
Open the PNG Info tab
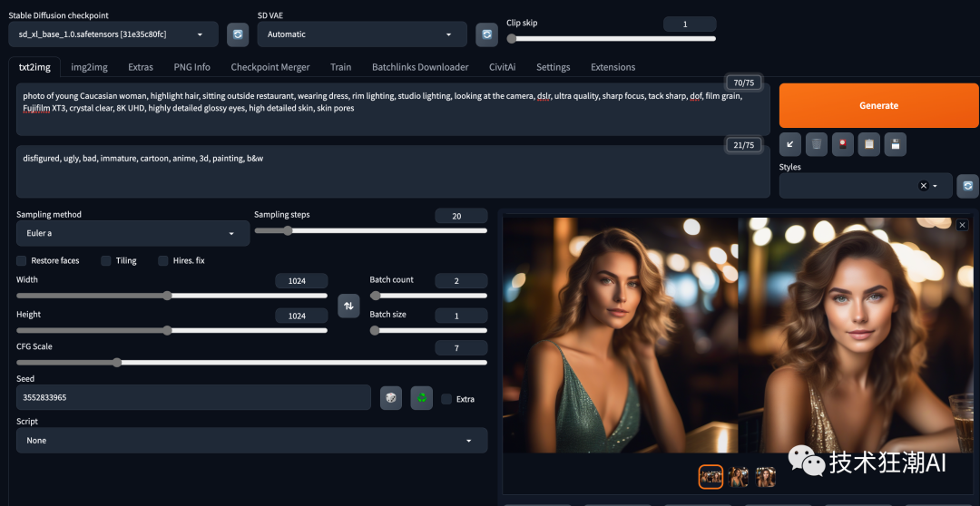[x=191, y=67]
